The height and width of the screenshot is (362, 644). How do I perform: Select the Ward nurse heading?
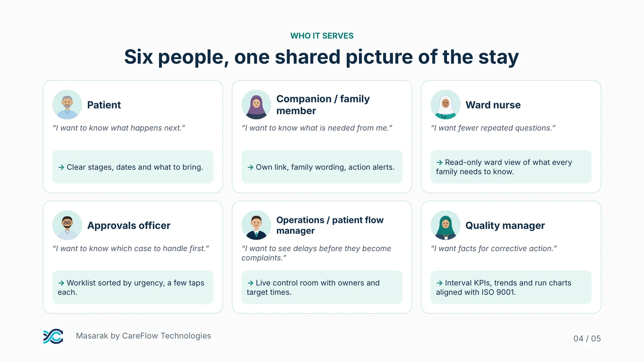click(493, 105)
